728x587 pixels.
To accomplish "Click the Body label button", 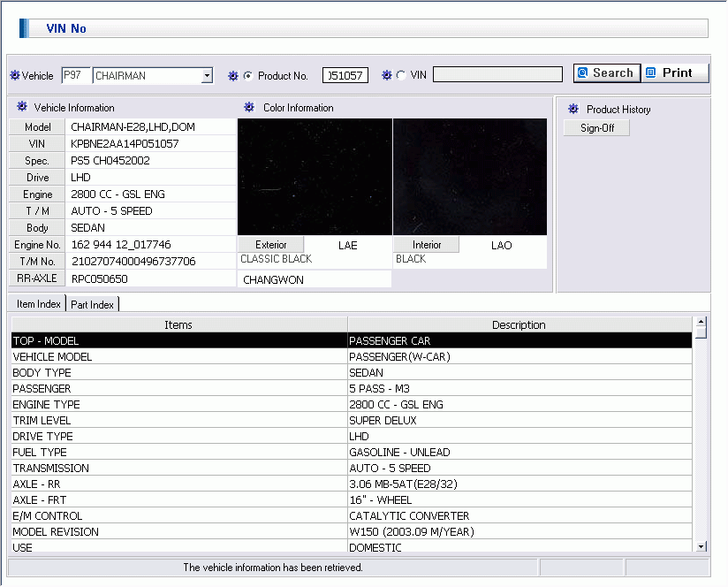I will click(37, 227).
